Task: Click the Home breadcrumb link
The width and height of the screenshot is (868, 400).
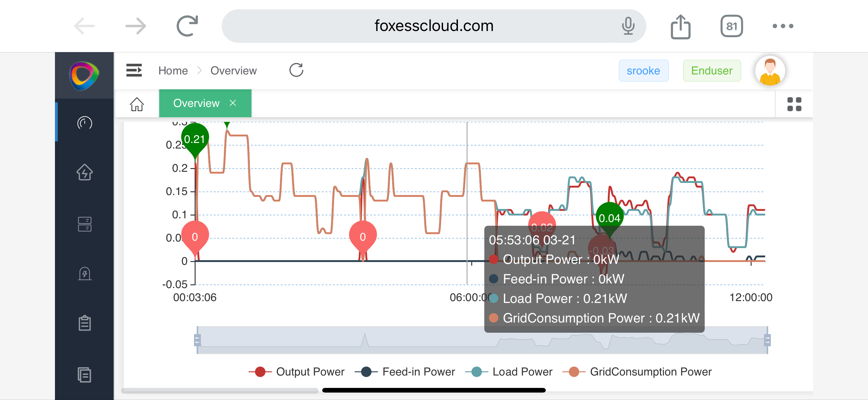Action: [173, 71]
